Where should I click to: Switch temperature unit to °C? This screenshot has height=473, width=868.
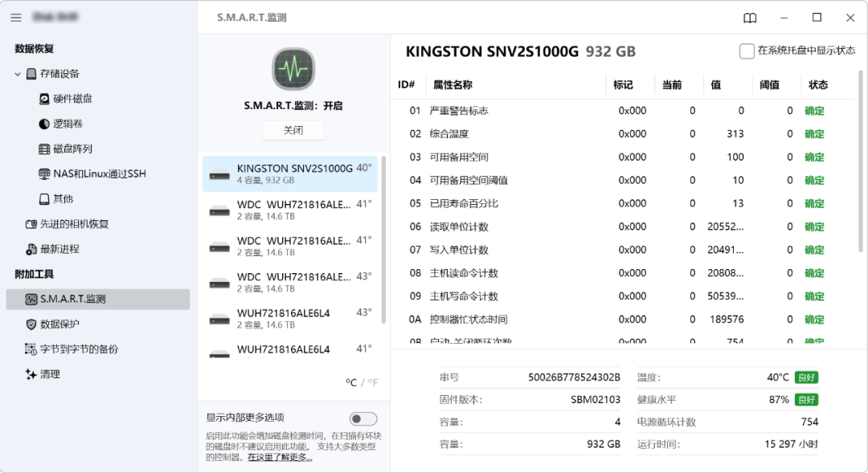point(351,382)
